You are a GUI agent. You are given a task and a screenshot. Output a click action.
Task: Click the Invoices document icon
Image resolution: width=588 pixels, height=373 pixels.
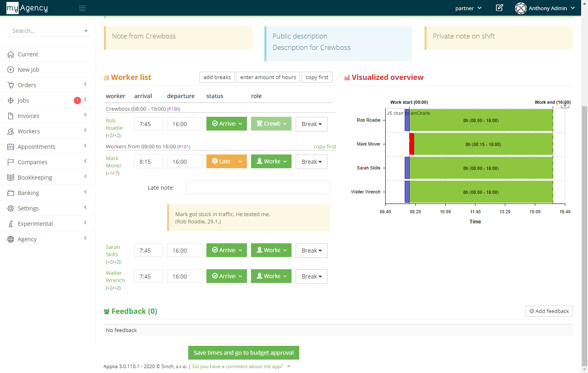tap(11, 116)
